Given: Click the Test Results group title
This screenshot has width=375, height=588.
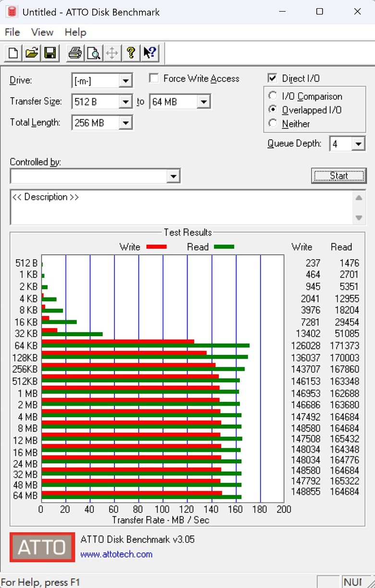Looking at the screenshot, I should coord(187,232).
